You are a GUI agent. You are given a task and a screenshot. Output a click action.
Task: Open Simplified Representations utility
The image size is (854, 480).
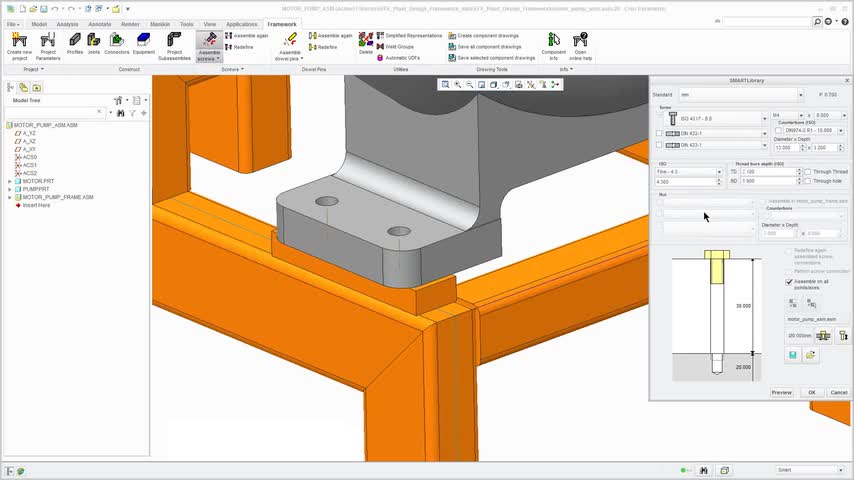(409, 35)
